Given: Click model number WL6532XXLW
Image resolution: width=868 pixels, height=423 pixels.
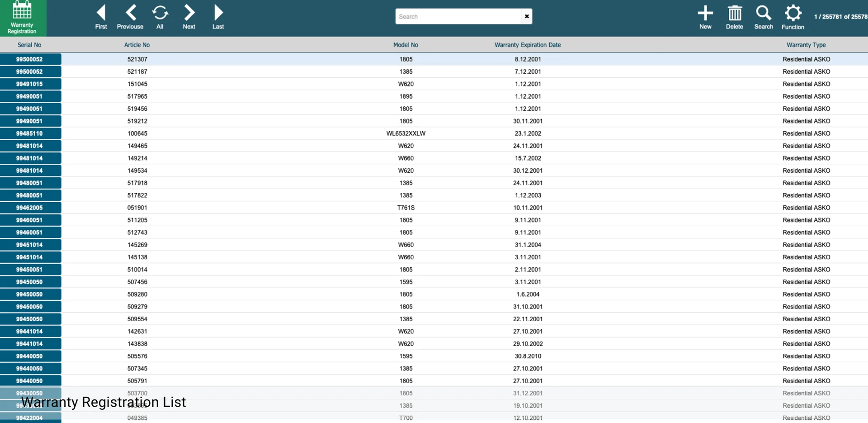Looking at the screenshot, I should click(x=406, y=133).
